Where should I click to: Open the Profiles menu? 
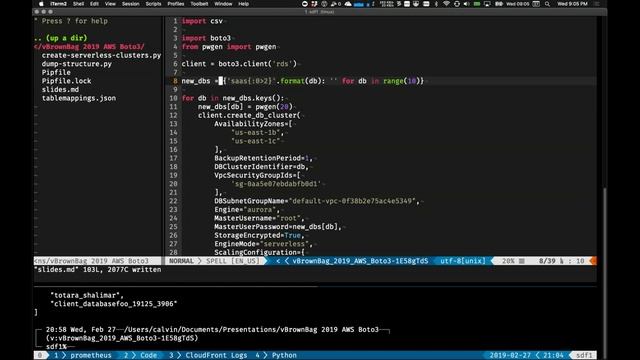[176, 4]
